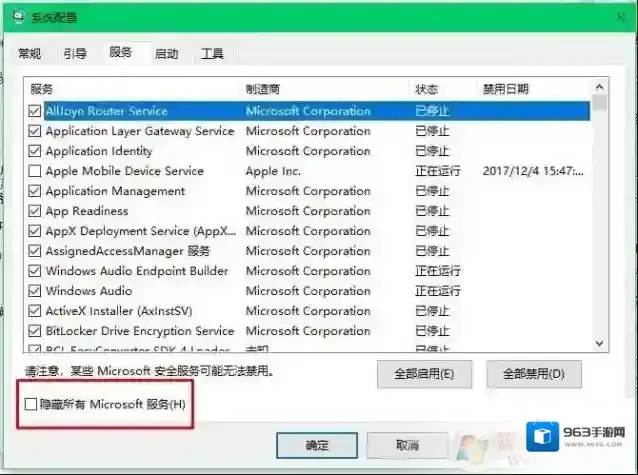Select the App Readiness row

click(x=309, y=211)
